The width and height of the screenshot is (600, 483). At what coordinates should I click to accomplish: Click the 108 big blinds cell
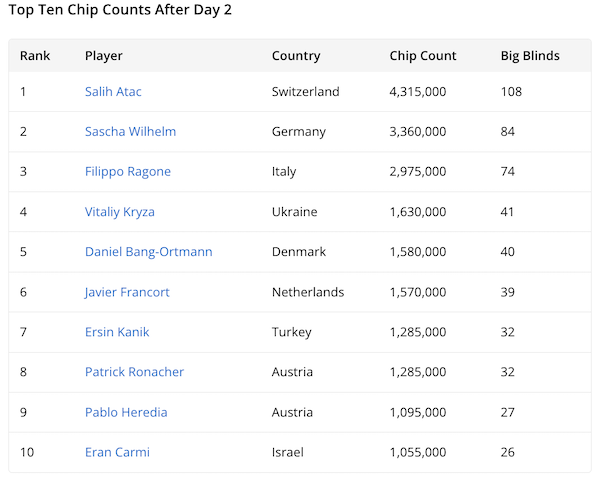tap(512, 92)
